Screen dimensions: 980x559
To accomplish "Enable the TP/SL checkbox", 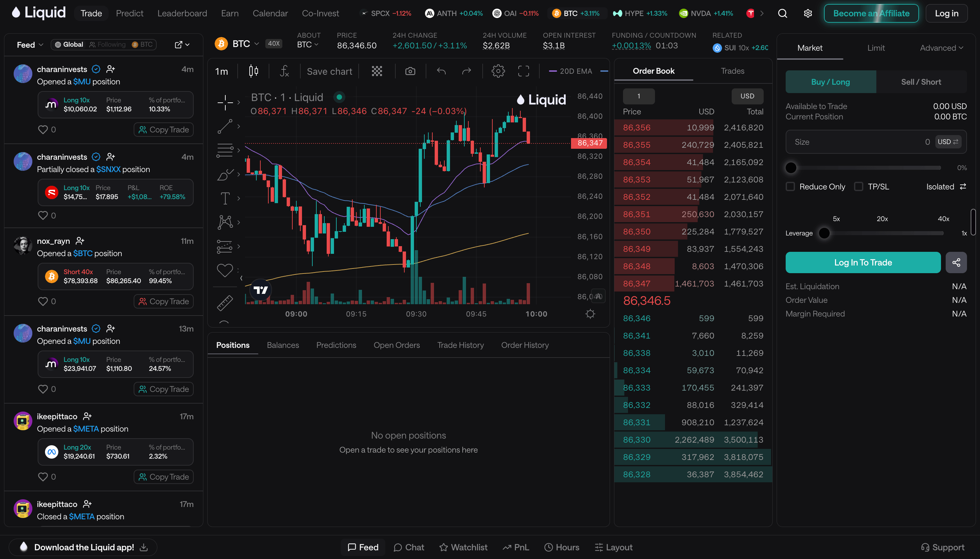I will click(x=859, y=186).
